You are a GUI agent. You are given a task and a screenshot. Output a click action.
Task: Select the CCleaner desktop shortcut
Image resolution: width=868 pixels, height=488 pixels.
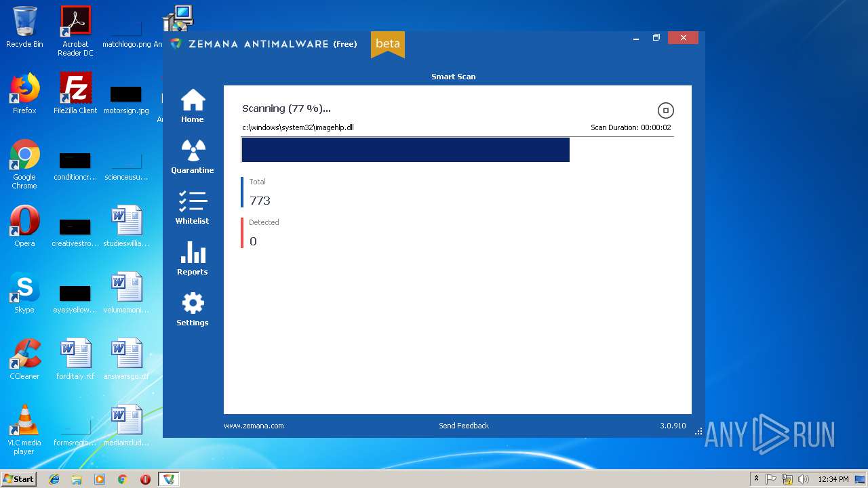point(24,359)
